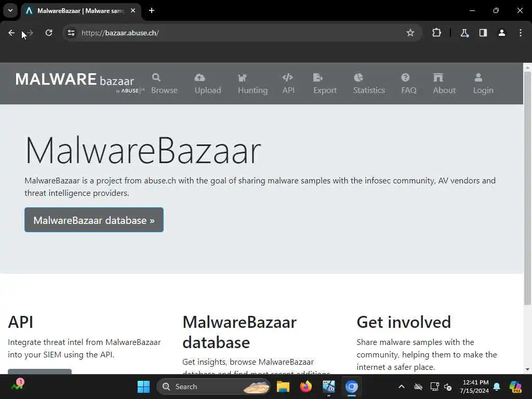Open File Explorer from taskbar
The image size is (532, 399).
click(x=283, y=387)
